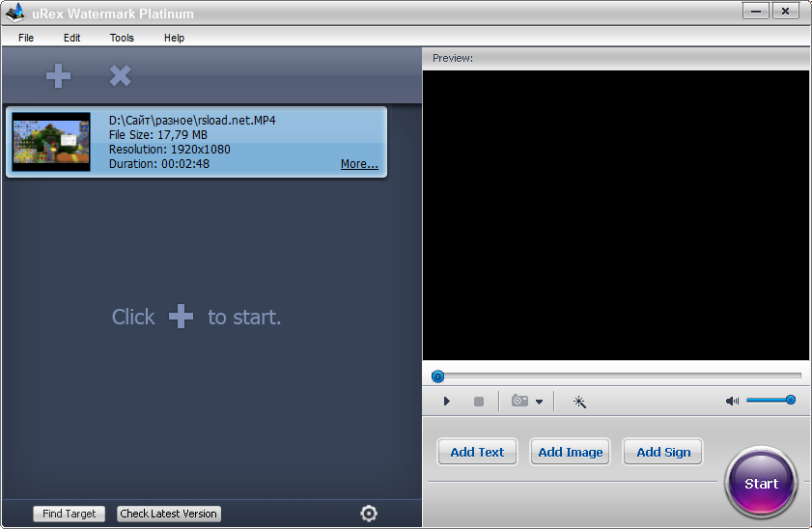Click the Find Target button
This screenshot has width=812, height=529.
pos(69,514)
